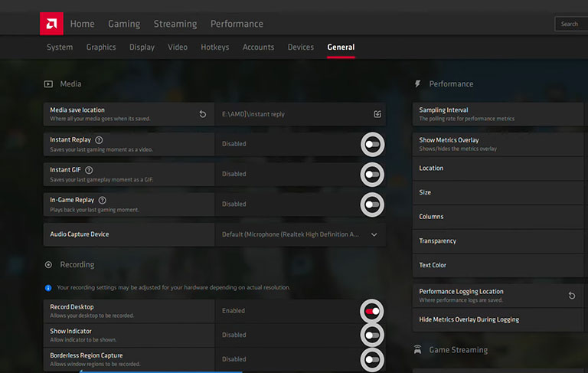The width and height of the screenshot is (588, 373).
Task: Open the Text Color setting row
Action: click(498, 265)
